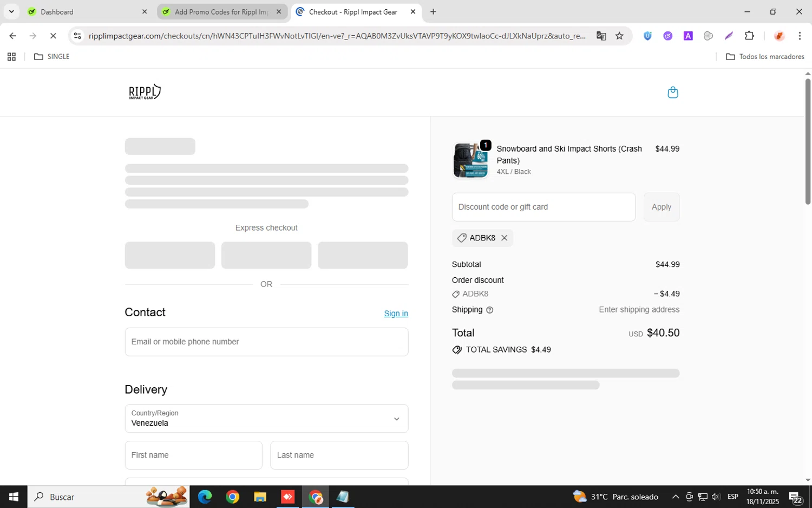Open the purple circular extension icon
The width and height of the screenshot is (812, 508).
pyautogui.click(x=668, y=36)
